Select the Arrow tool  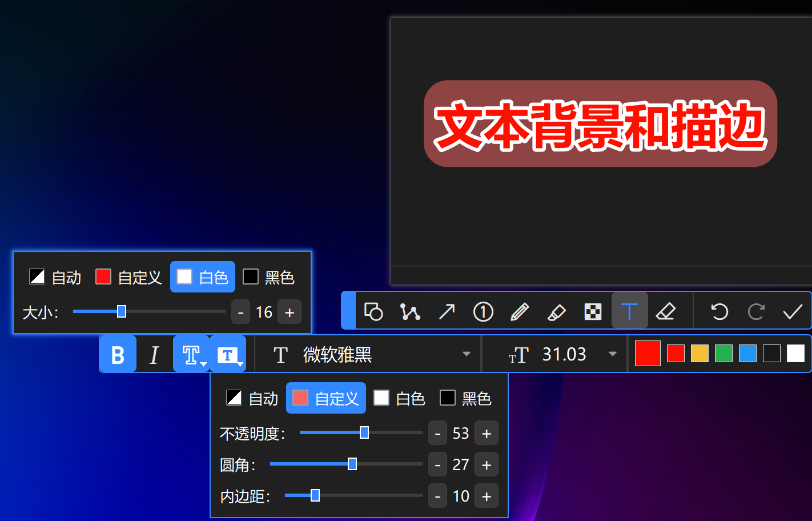[x=447, y=311]
